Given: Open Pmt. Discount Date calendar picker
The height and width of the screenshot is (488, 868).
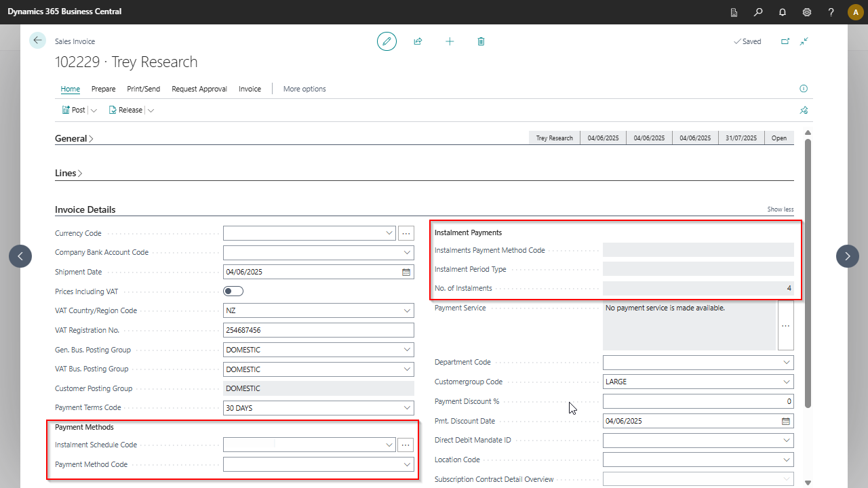Looking at the screenshot, I should 786,421.
